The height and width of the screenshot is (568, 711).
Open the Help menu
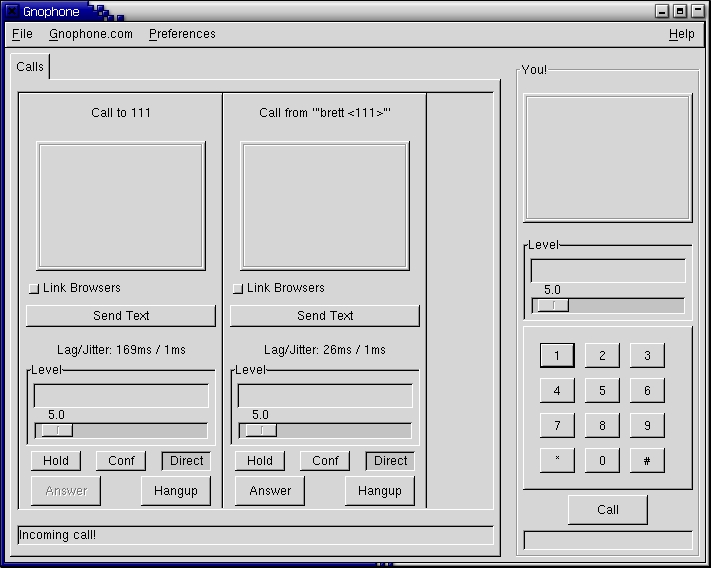[681, 34]
